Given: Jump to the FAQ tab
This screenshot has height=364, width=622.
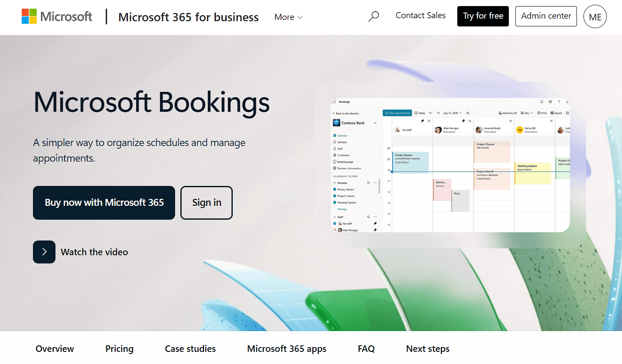Looking at the screenshot, I should (x=366, y=348).
